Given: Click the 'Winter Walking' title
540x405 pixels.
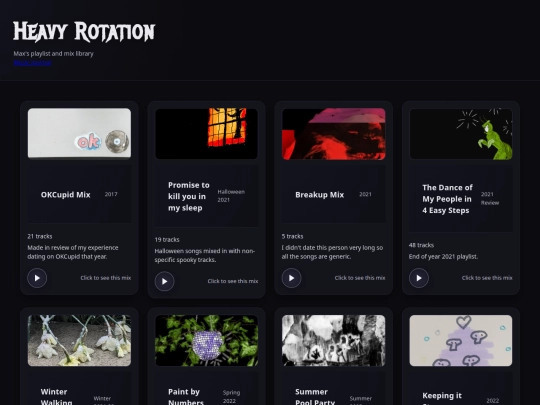Looking at the screenshot, I should coord(56,397).
